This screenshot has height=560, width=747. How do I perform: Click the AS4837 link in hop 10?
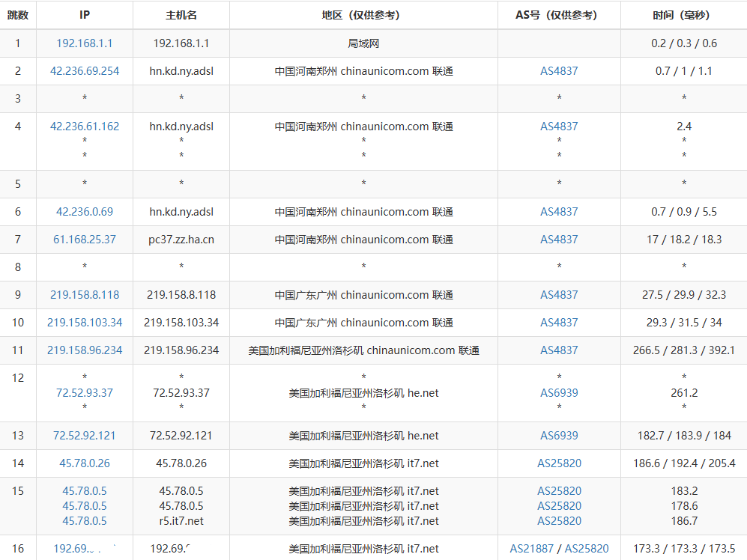coord(559,323)
